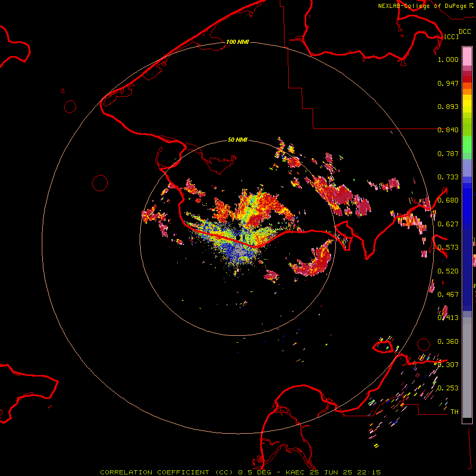Pick the light pink color bar segment
Screen dimensions: 476x476
pyautogui.click(x=467, y=56)
